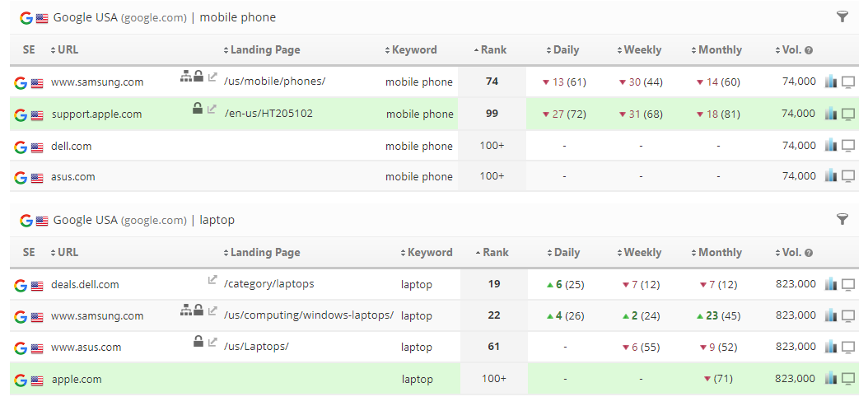Click the monitor icon for apple.com laptop row
Image resolution: width=868 pixels, height=406 pixels.
click(848, 379)
